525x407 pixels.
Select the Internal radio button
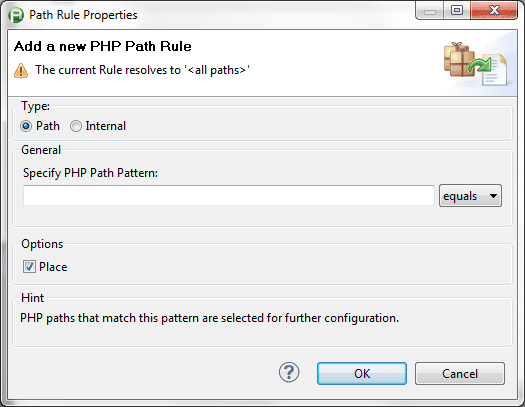[x=76, y=126]
